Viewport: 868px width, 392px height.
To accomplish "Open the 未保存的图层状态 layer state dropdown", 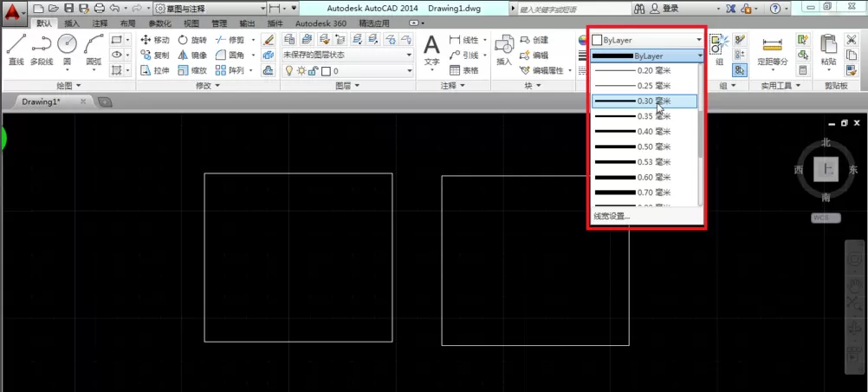I will point(347,55).
